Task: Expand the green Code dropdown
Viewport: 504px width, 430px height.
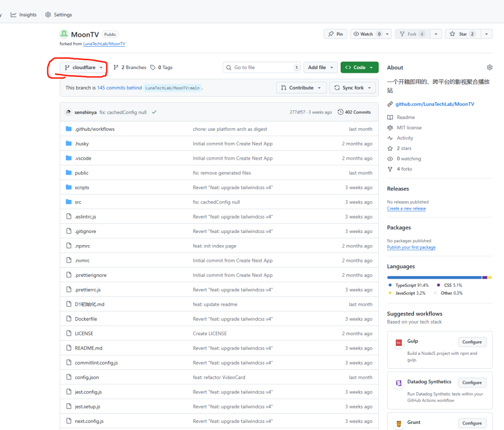Action: tap(359, 68)
